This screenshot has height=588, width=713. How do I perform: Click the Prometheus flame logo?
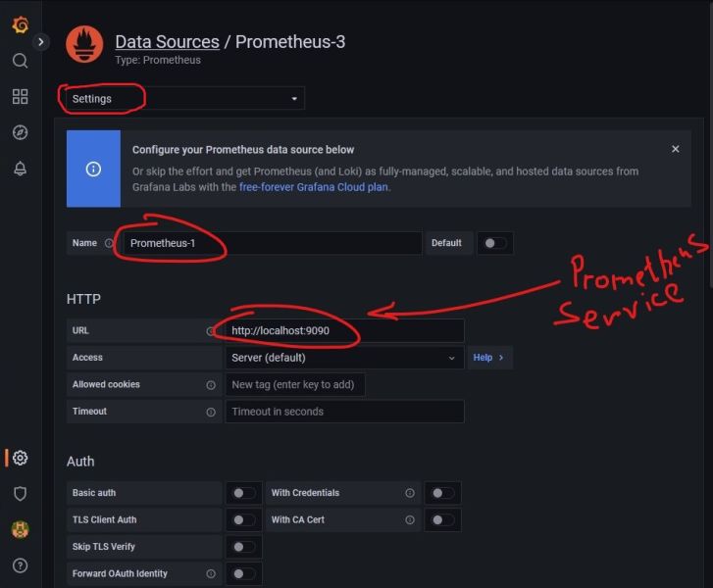tap(84, 44)
